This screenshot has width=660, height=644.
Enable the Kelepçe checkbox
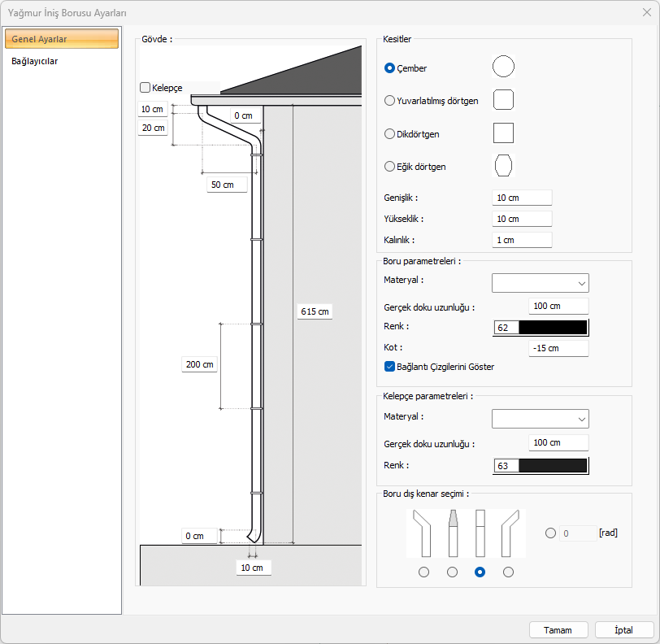(x=145, y=88)
